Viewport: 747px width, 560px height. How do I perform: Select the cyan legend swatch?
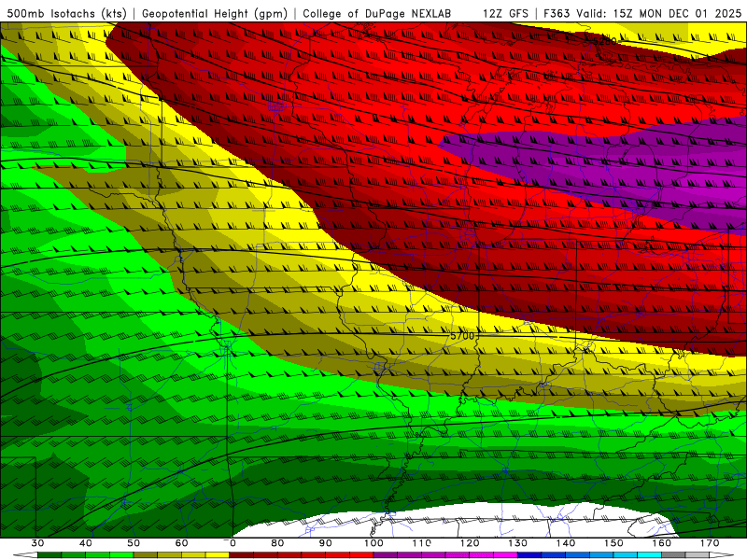[x=649, y=555]
